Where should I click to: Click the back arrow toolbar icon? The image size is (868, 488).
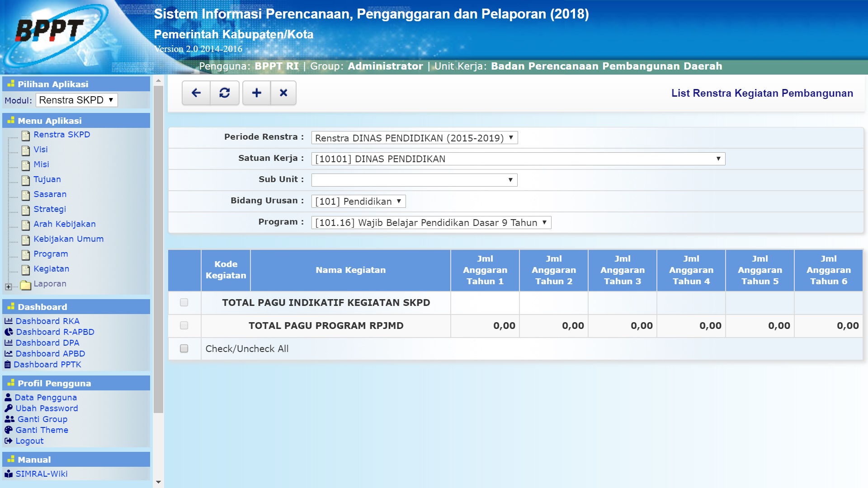point(196,93)
